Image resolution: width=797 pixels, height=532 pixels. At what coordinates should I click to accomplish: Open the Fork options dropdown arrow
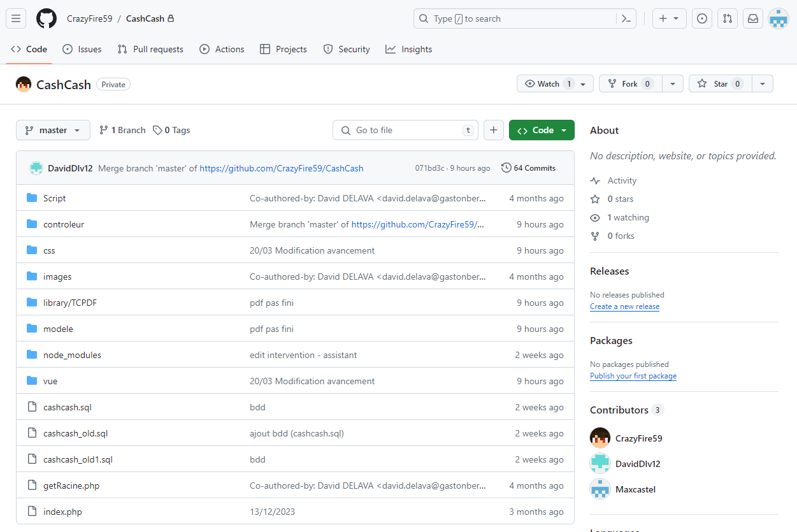point(673,83)
